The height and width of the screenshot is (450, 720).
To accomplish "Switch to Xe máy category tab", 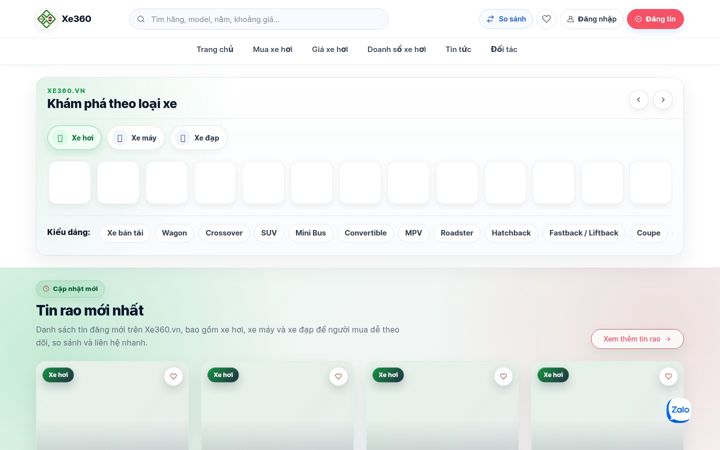I will [135, 138].
